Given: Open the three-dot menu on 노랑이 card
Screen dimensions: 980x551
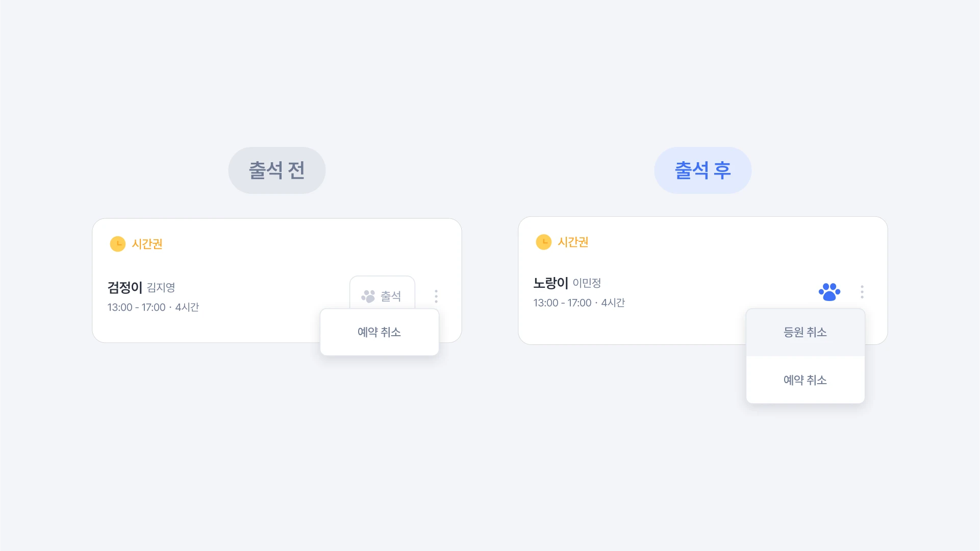Looking at the screenshot, I should pos(862,292).
